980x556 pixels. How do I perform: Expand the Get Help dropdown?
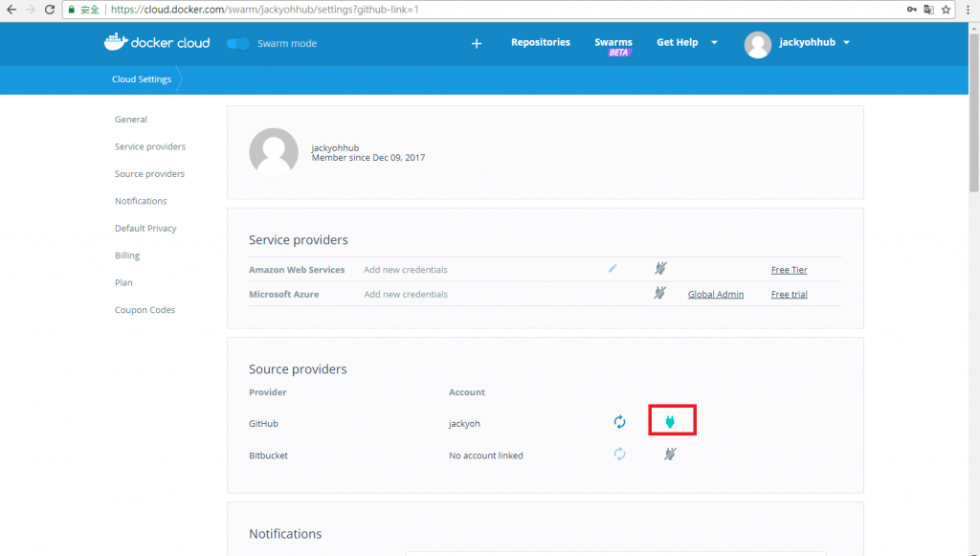tap(687, 42)
